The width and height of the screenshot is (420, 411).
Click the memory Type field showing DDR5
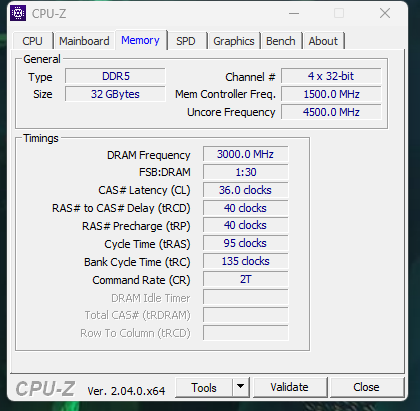tap(115, 76)
